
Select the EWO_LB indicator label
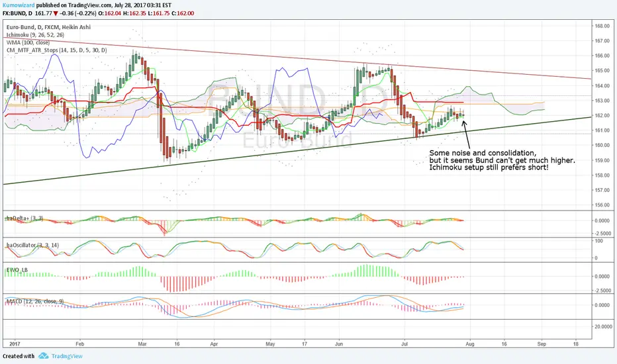tap(17, 270)
